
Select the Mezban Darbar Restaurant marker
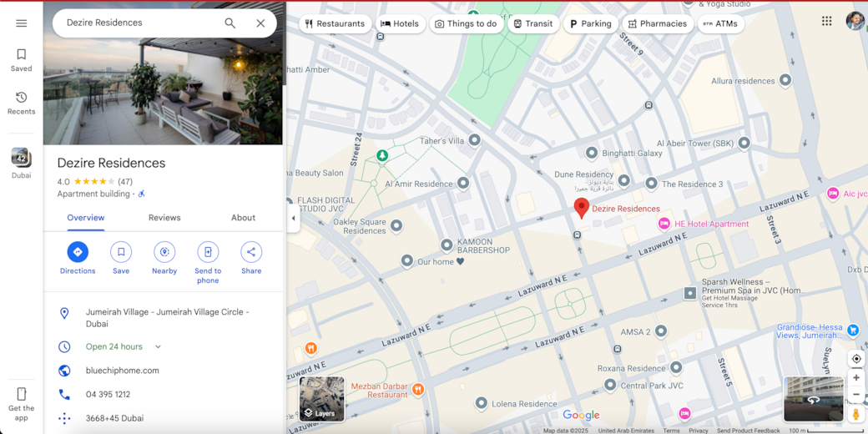[418, 388]
